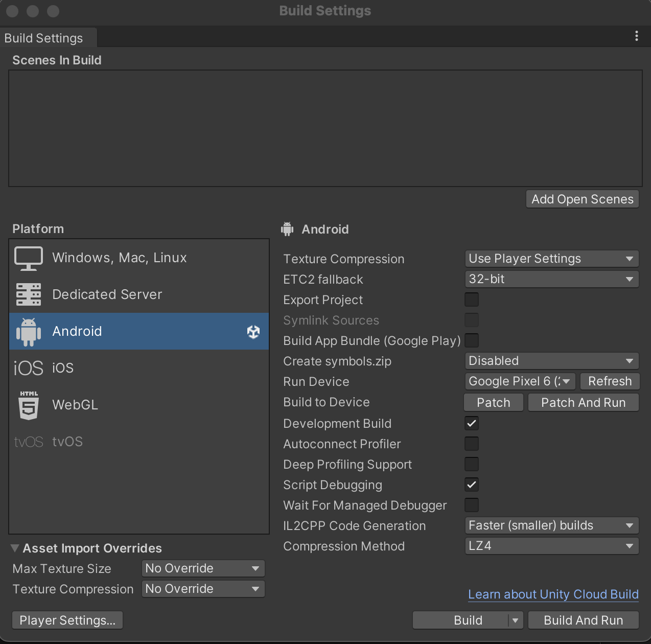Disable Script Debugging
The height and width of the screenshot is (644, 651).
(471, 485)
